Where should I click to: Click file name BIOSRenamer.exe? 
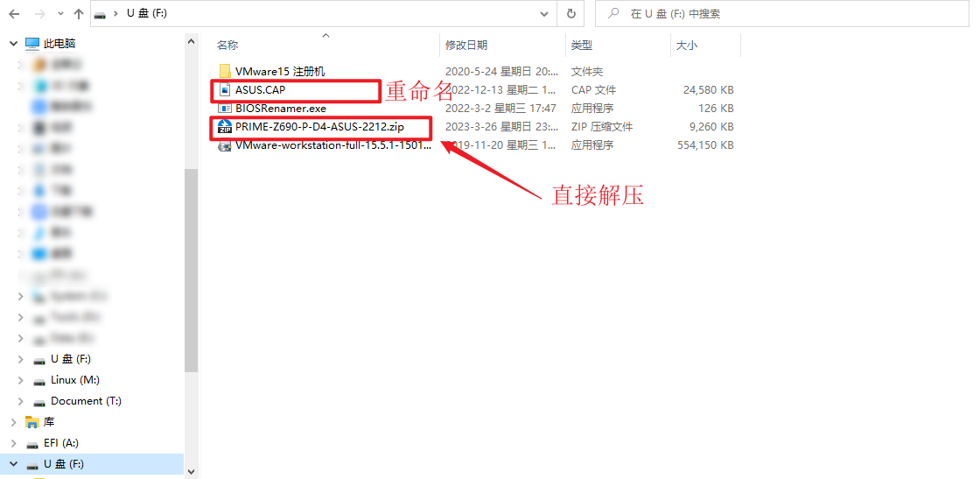[281, 109]
